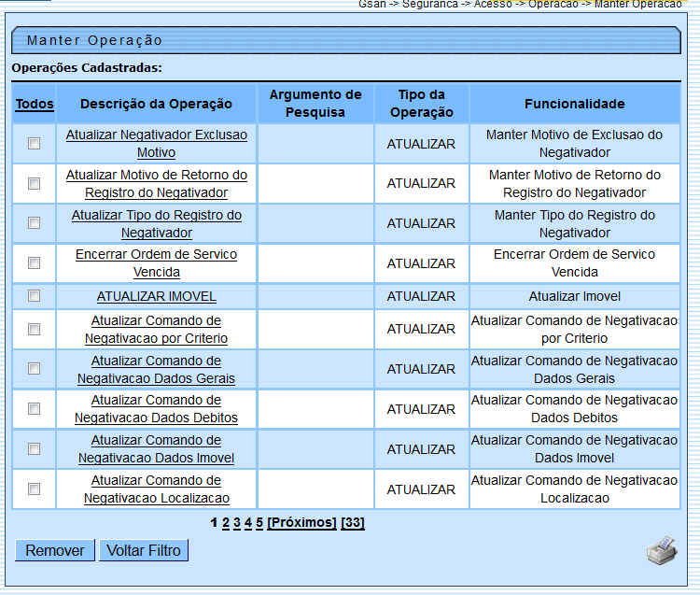Select checkbox for Encerrar Ordem de Servico Vencida
700x595 pixels.
pyautogui.click(x=35, y=263)
